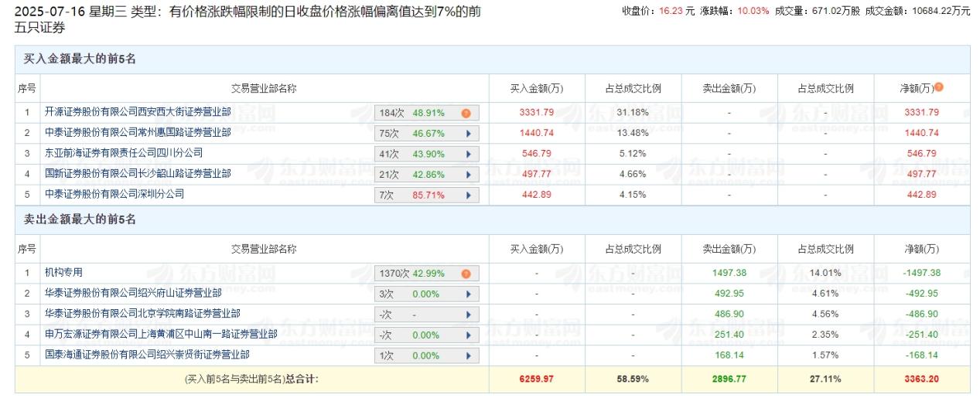The height and width of the screenshot is (398, 980).
Task: Click the arrow icon in the 75次 badge
Action: [x=468, y=134]
